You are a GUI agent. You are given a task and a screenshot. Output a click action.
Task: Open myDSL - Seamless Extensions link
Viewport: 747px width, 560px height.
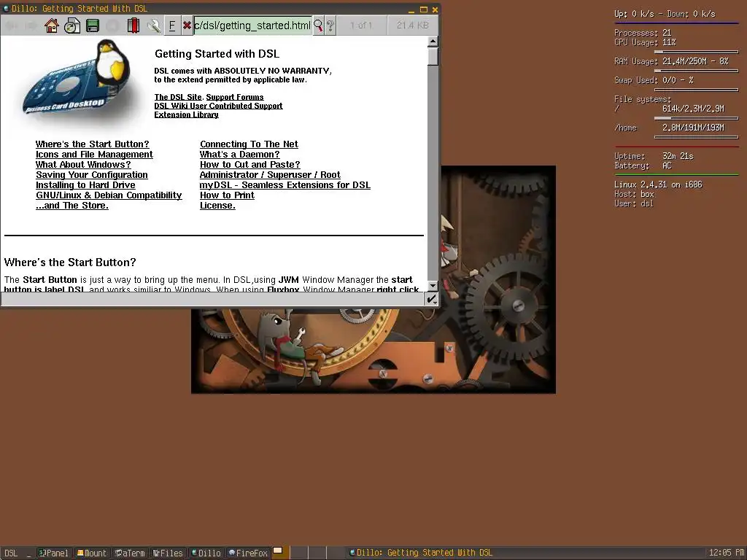tap(285, 185)
